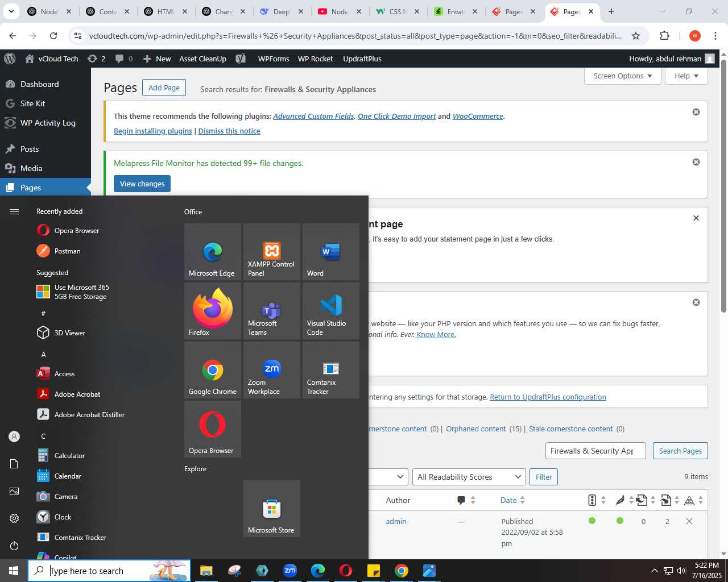
Task: Focus the pages search field
Action: tap(595, 451)
